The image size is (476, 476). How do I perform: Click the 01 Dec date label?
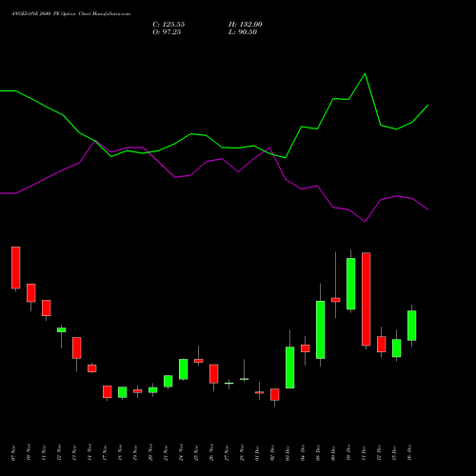coord(257,453)
